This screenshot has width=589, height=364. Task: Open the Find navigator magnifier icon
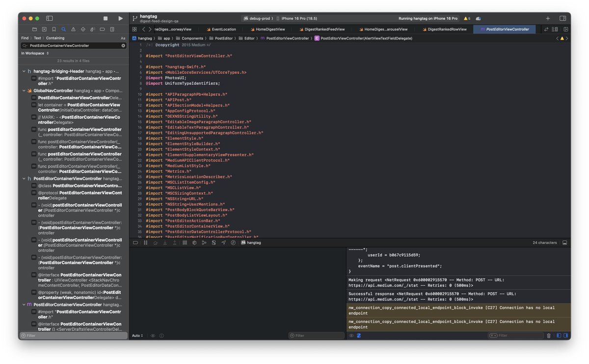tap(64, 29)
